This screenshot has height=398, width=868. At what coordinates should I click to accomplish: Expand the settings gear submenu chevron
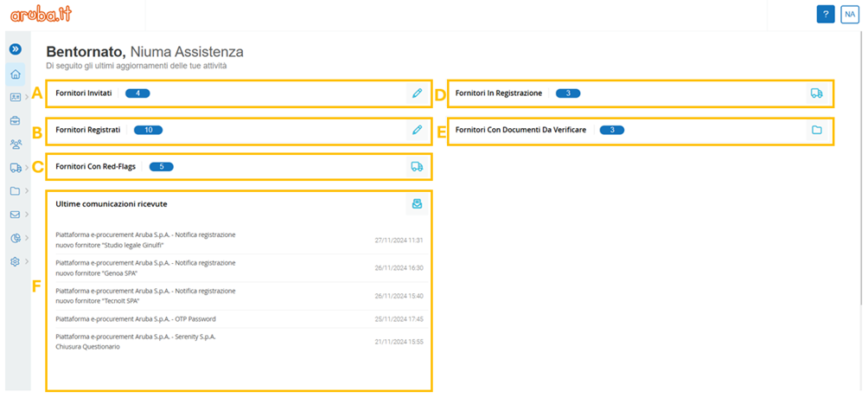[x=27, y=261]
